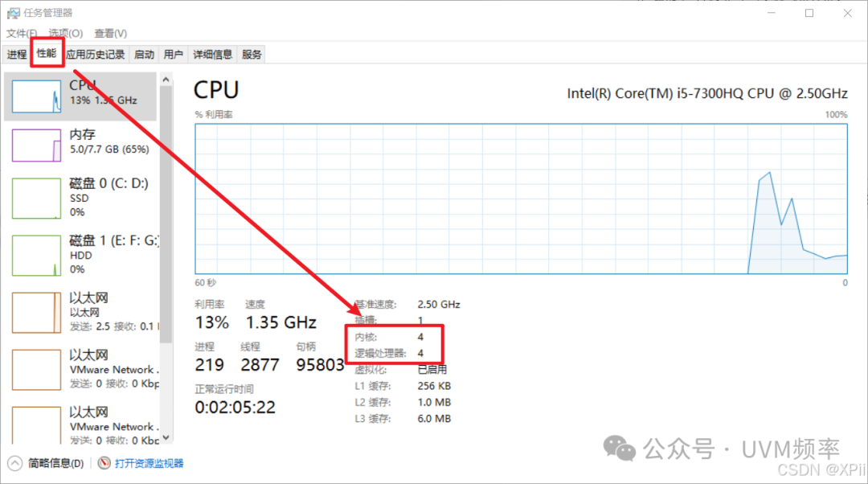Open 磁盘 0 (C: D:) SSD performance view
Screen dimensions: 868x484
[80, 197]
